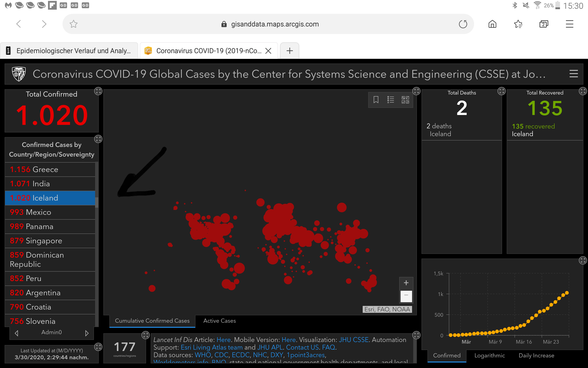
Task: Open the WHO data source link
Action: coord(203,355)
